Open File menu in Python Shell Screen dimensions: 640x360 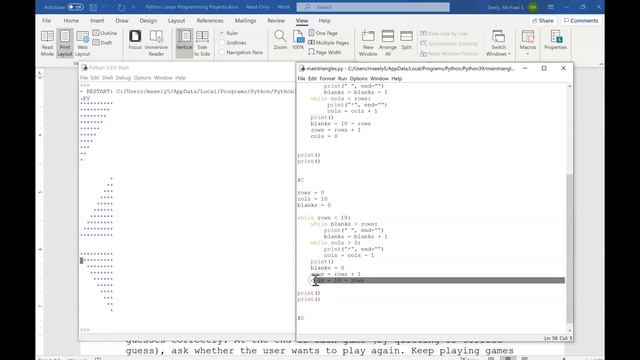point(84,78)
